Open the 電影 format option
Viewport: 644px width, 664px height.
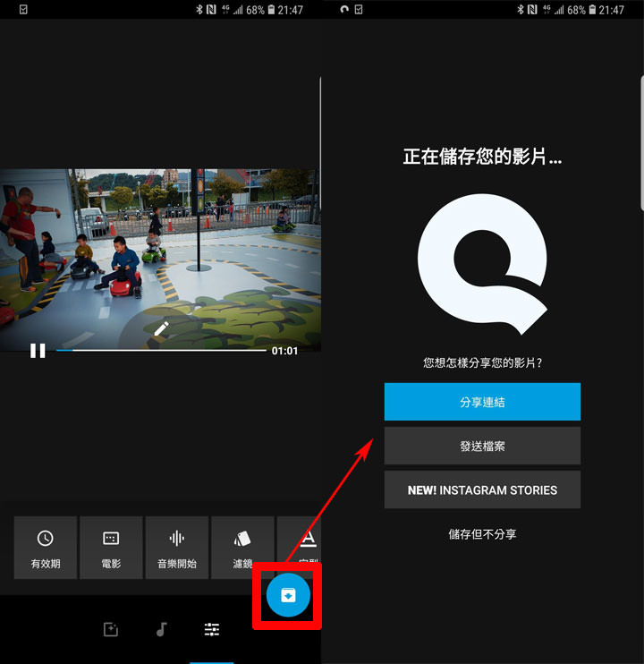111,547
